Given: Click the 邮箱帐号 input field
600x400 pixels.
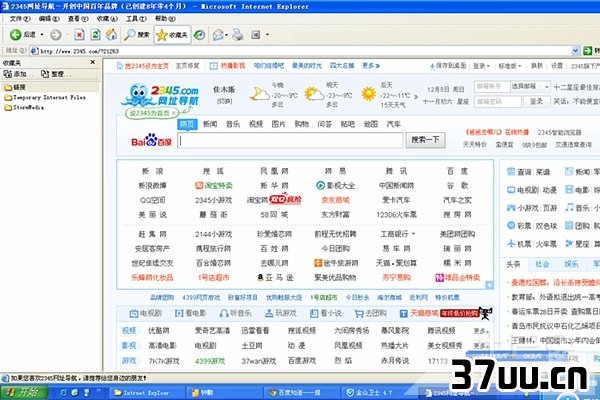Looking at the screenshot, I should (x=492, y=87).
